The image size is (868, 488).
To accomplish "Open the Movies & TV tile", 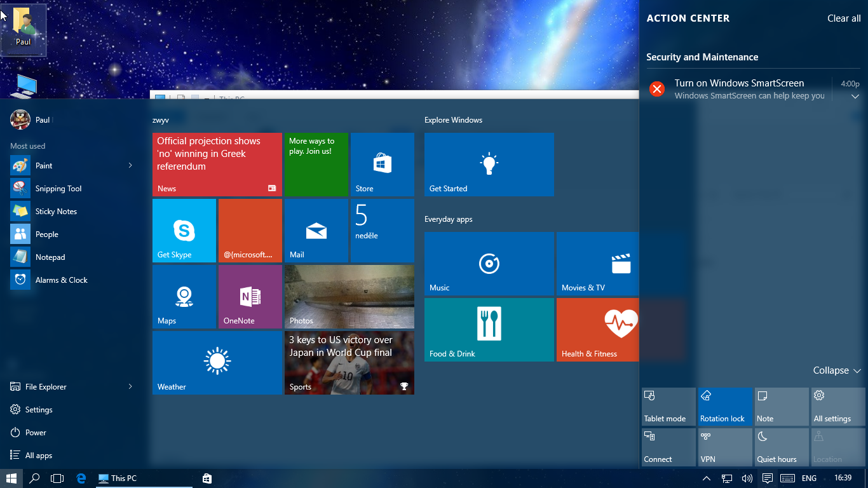I will click(597, 264).
